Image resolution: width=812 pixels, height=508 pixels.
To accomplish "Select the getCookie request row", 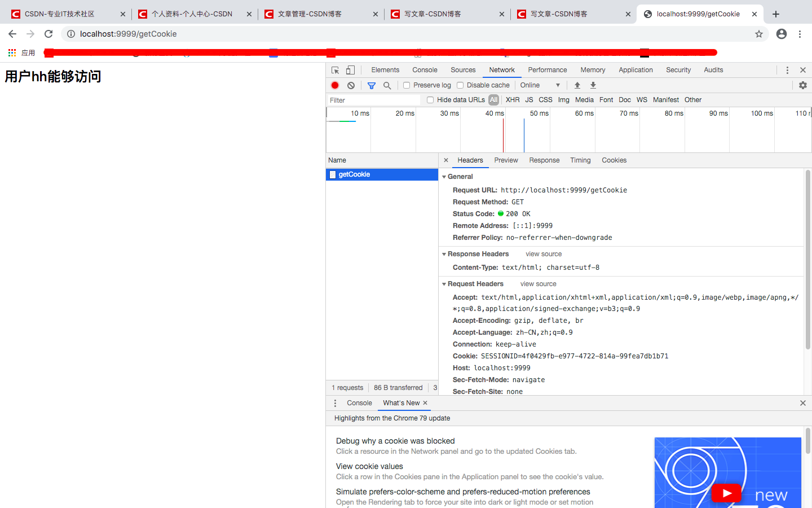I will (x=382, y=174).
